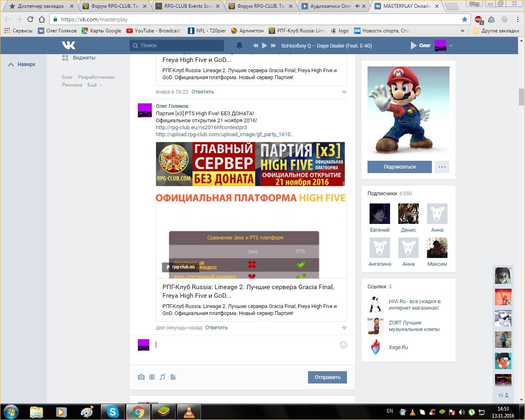Image resolution: width=525 pixels, height=420 pixels.
Task: Open Skype from taskbar
Action: pos(113,412)
